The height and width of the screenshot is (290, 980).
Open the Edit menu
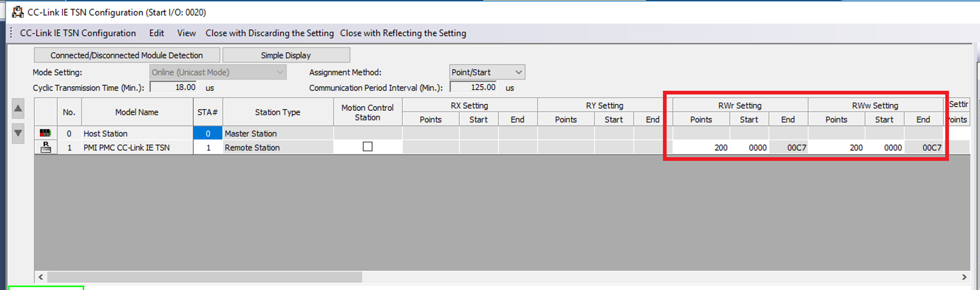coord(157,33)
